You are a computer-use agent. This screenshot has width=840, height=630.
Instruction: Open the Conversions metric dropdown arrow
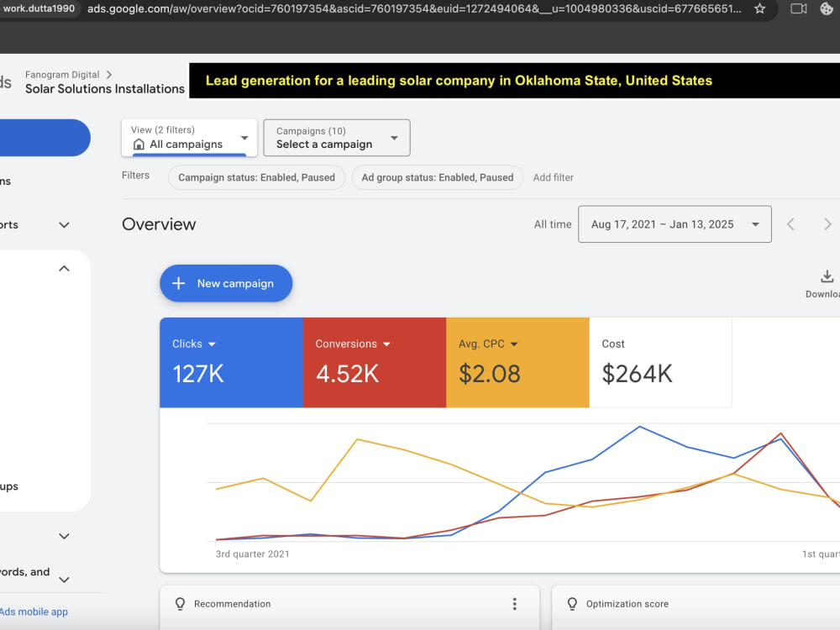point(386,344)
